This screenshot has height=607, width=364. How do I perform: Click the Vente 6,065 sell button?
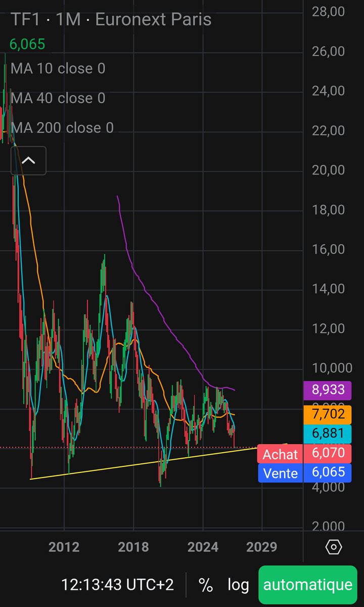304,472
